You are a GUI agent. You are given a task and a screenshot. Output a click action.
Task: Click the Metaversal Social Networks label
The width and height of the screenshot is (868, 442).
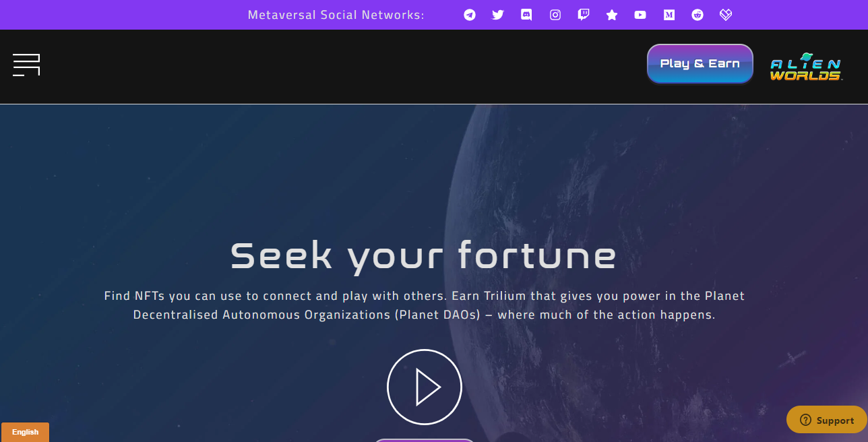[x=336, y=15]
